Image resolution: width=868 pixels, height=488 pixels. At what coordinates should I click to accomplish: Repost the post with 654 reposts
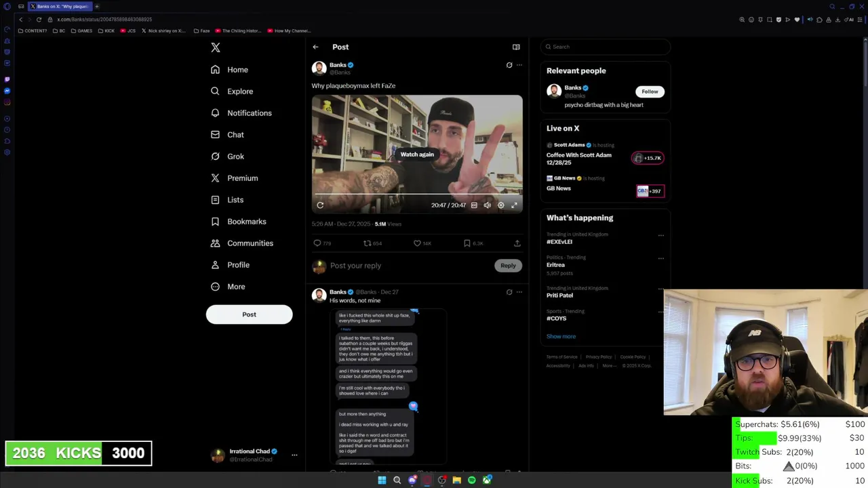click(372, 243)
